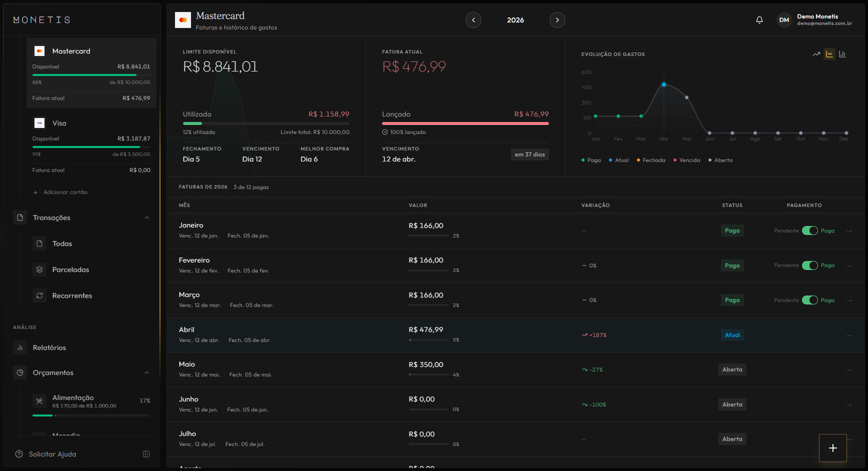868x471 pixels.
Task: Go to previous year with left arrow
Action: click(x=473, y=20)
